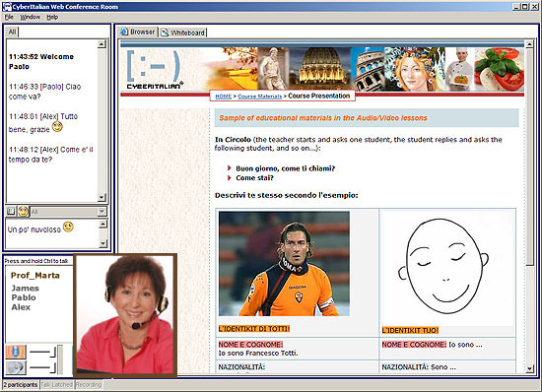
Task: Click the caprese salad photo in banner
Action: click(500, 69)
